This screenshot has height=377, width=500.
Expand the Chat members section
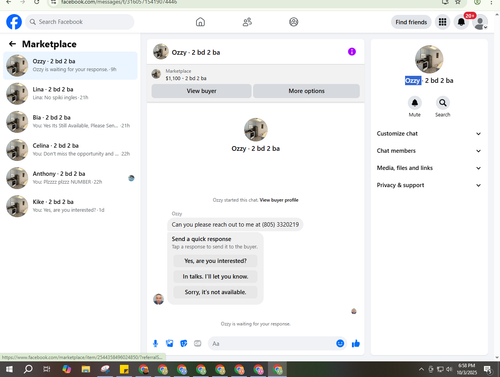[x=429, y=151]
